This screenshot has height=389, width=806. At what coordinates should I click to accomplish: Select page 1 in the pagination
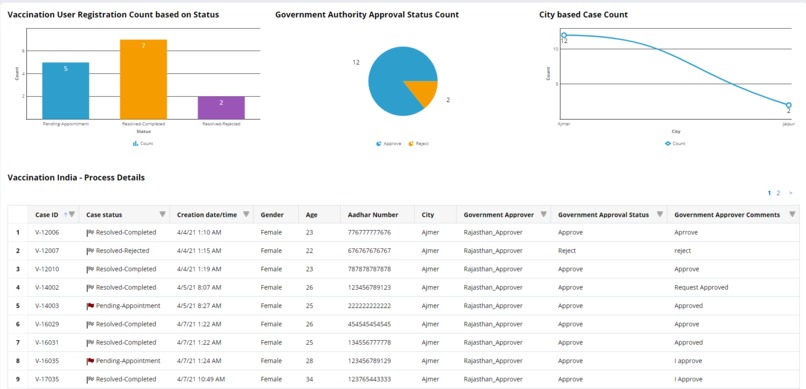770,193
